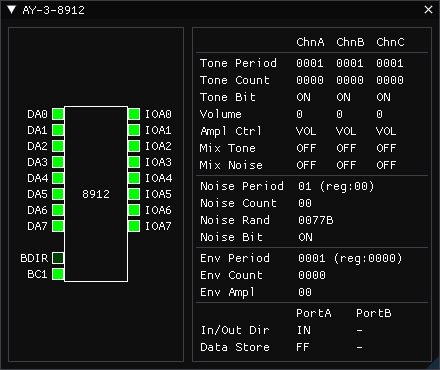The height and width of the screenshot is (370, 440).
Task: Click the Tone Period row label
Action: coord(238,63)
